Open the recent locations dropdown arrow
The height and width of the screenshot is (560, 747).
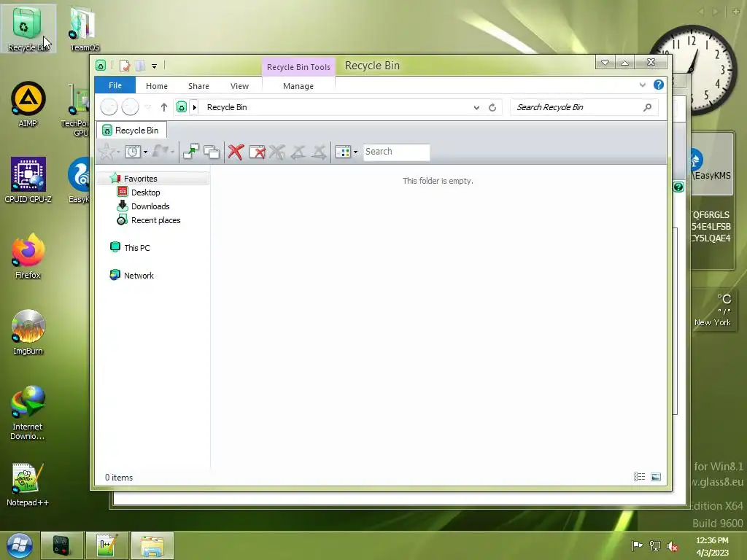coord(147,107)
